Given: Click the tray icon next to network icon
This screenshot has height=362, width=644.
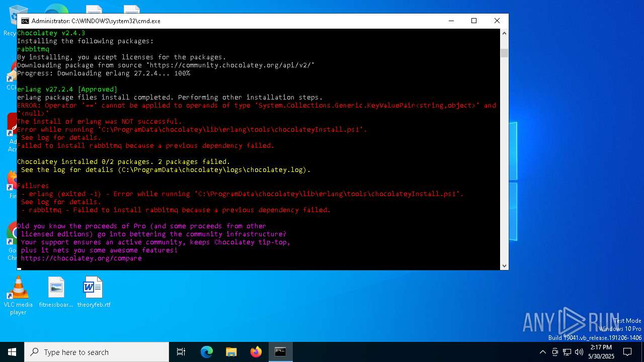Looking at the screenshot, I should pos(555,352).
